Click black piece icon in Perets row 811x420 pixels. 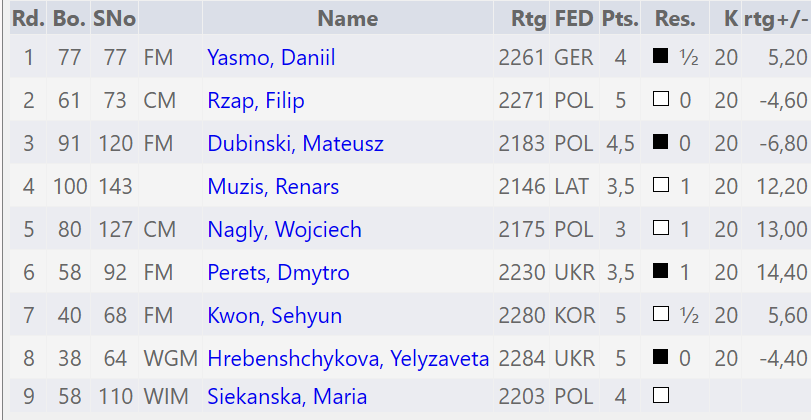pyautogui.click(x=660, y=271)
